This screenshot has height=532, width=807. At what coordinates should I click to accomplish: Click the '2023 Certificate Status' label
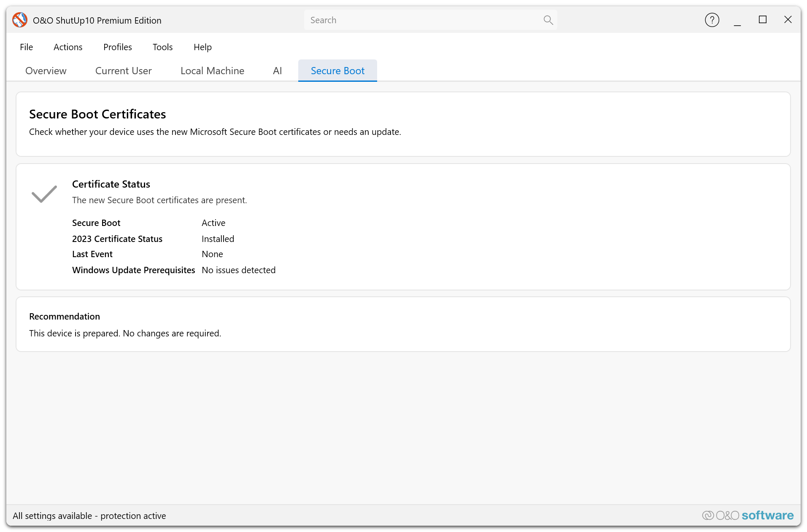(117, 239)
